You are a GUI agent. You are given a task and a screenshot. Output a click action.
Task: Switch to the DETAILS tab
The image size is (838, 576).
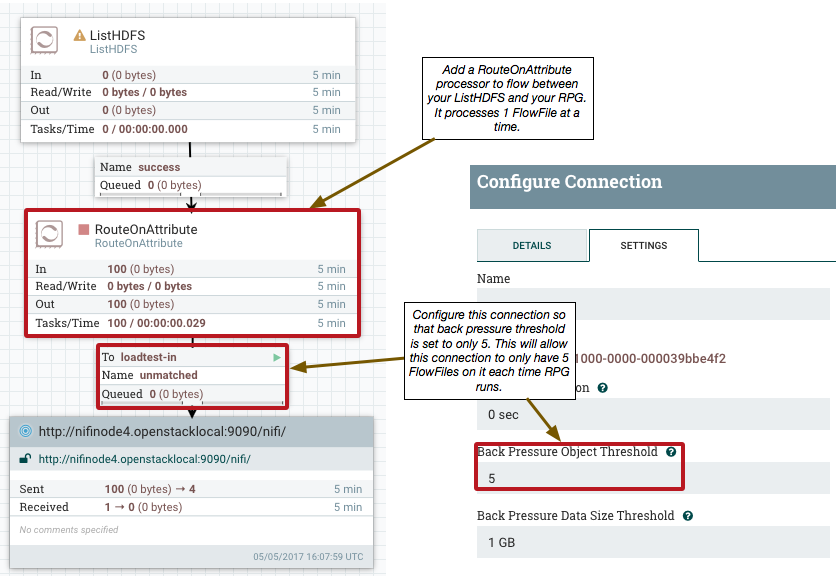[532, 245]
